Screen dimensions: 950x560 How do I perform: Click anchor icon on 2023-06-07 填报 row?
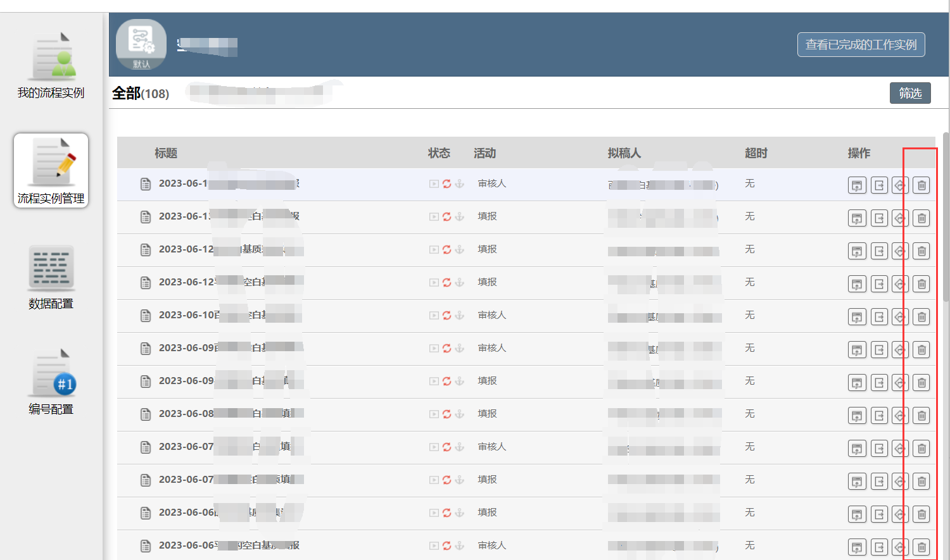460,480
